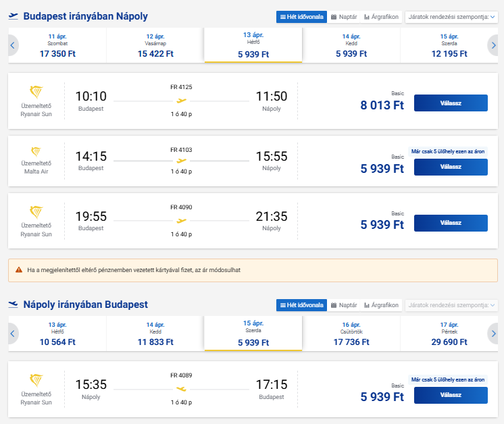Click the next dates arrow for the Nápoly–Budapest flight
Image resolution: width=504 pixels, height=424 pixels.
tap(494, 334)
